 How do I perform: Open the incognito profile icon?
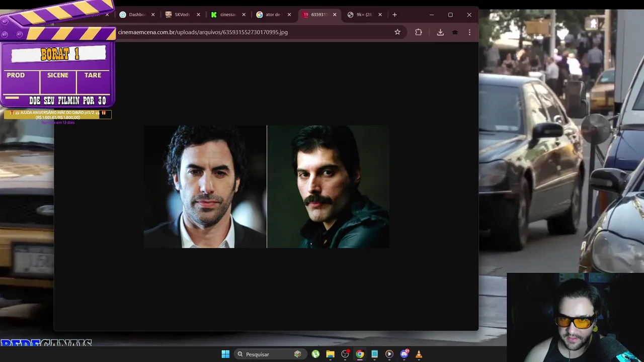455,32
